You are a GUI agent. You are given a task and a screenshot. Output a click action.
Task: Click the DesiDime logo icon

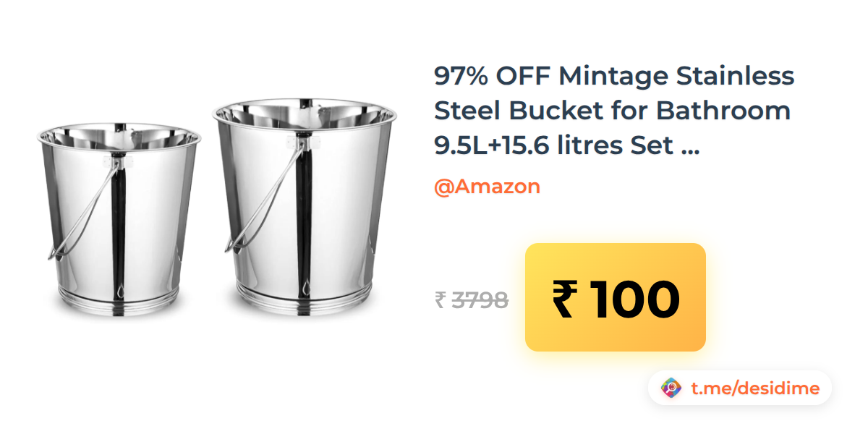tap(671, 388)
